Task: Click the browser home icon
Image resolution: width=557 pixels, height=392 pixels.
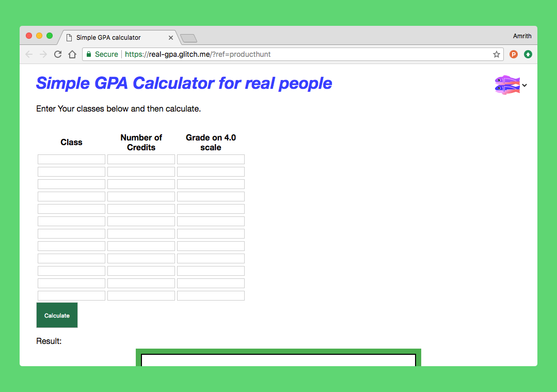Action: pyautogui.click(x=72, y=54)
